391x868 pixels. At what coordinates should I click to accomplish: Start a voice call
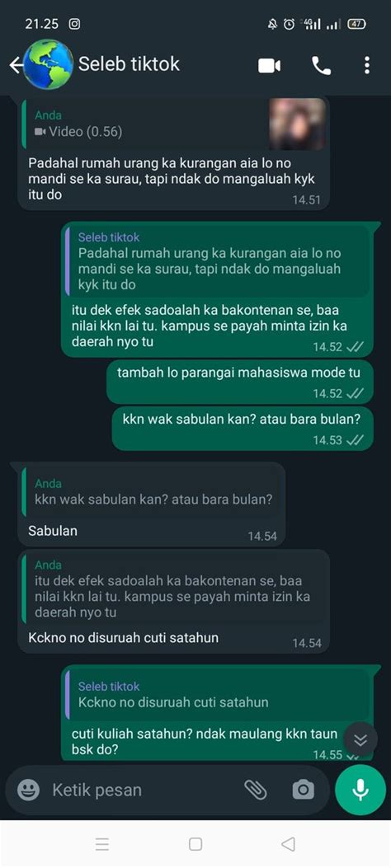pos(321,66)
